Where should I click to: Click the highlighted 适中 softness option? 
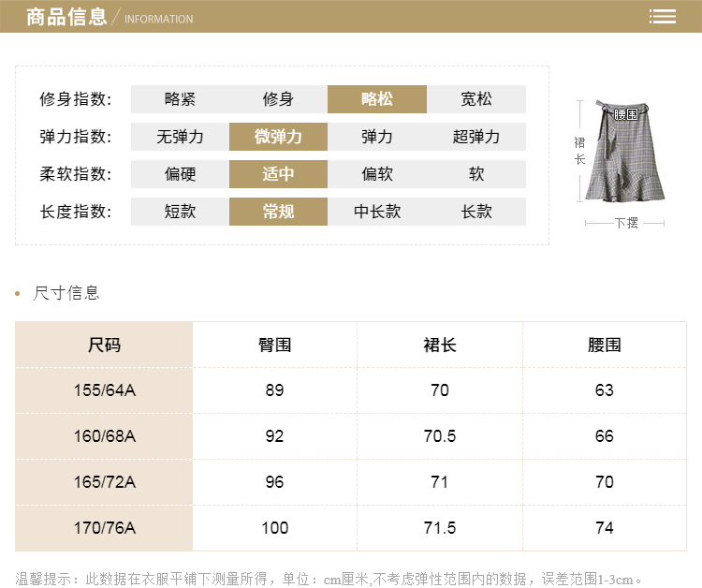[x=278, y=174]
